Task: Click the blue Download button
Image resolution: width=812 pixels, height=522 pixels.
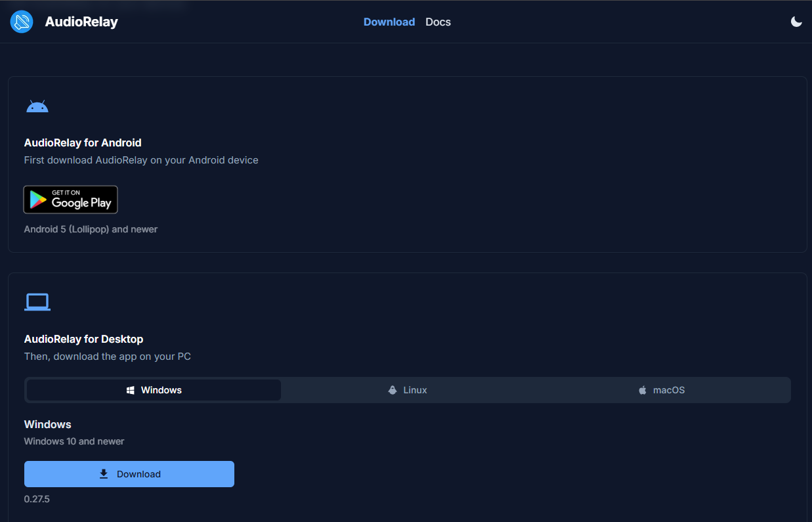Action: point(129,474)
